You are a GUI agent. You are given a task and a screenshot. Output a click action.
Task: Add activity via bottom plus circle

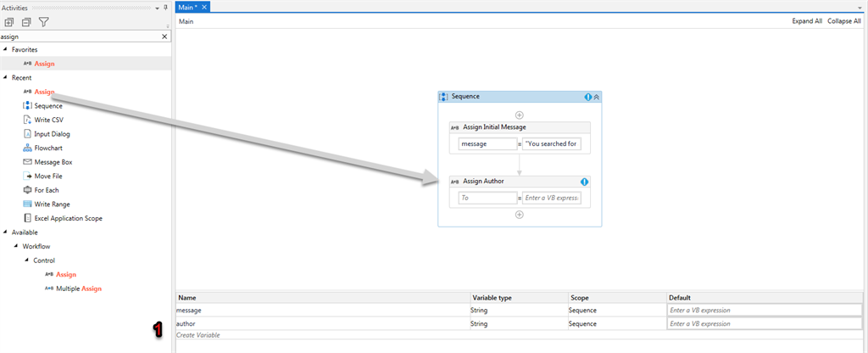click(x=520, y=215)
